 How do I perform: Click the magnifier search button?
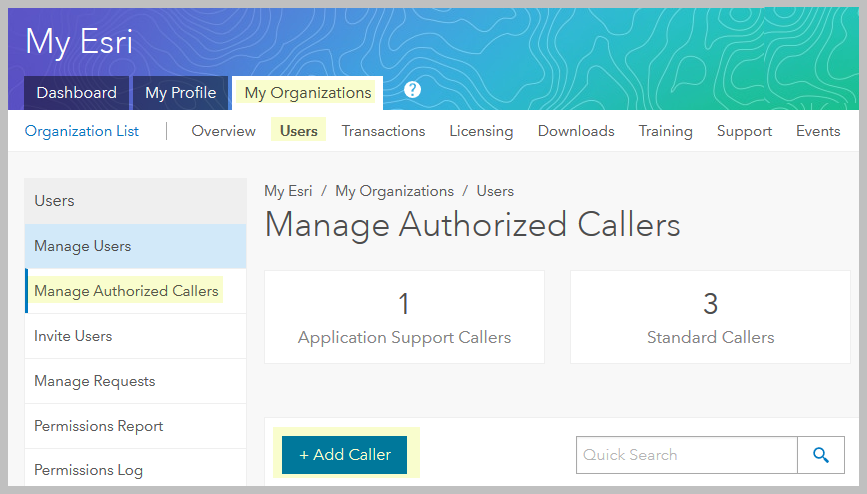pos(821,455)
